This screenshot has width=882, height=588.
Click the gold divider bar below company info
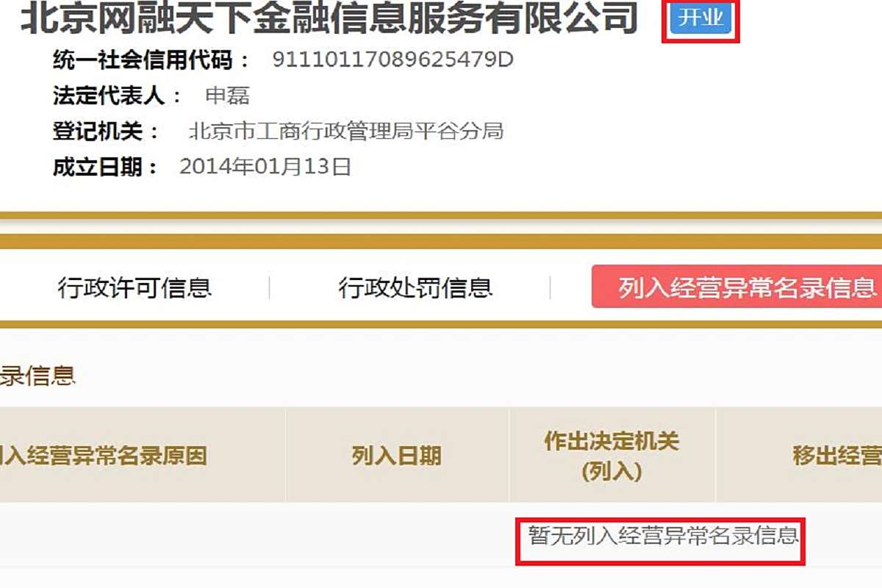coord(441,216)
